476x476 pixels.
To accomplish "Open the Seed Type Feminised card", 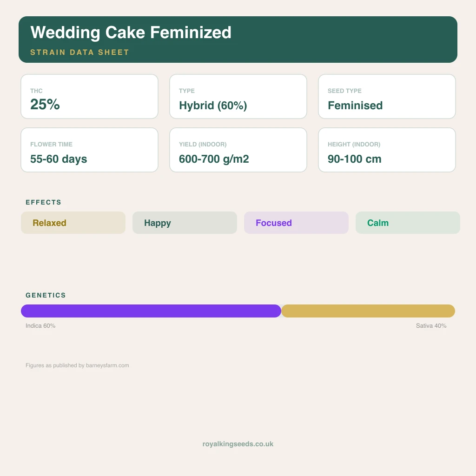I will pyautogui.click(x=387, y=97).
